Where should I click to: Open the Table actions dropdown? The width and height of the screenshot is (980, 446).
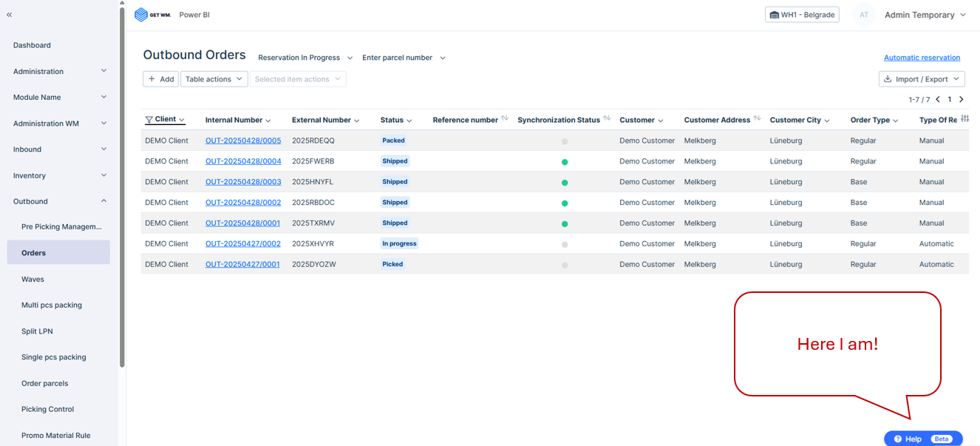point(214,79)
